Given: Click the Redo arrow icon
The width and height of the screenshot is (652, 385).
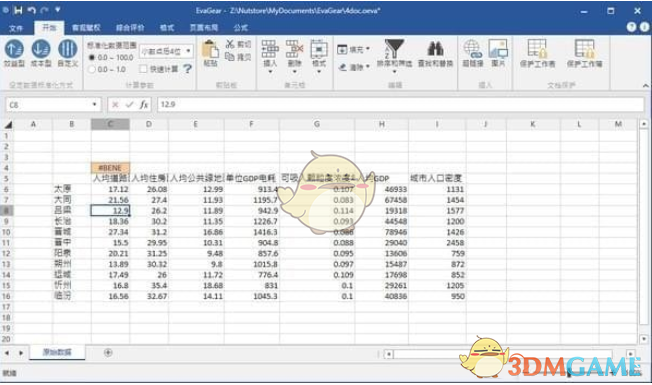Looking at the screenshot, I should coord(44,10).
